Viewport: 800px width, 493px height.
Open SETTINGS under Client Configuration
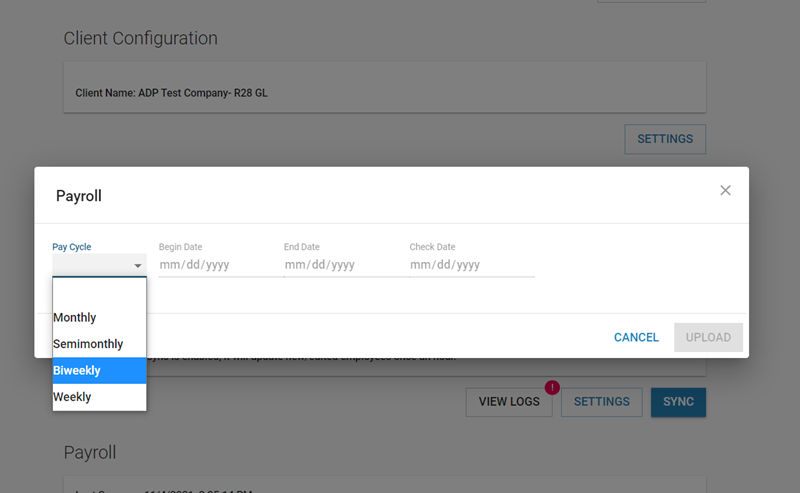click(x=665, y=139)
